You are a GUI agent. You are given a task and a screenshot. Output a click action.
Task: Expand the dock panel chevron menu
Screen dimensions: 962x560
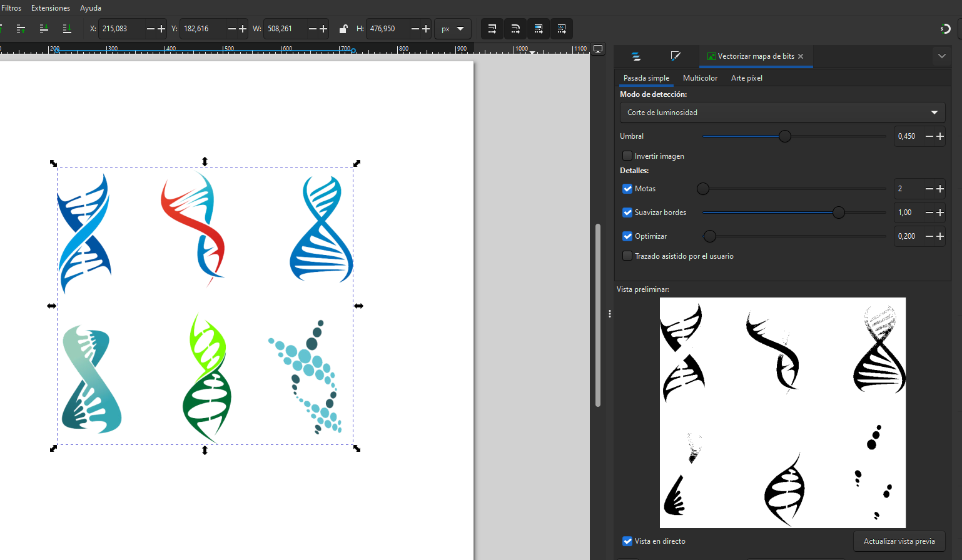[x=941, y=56]
